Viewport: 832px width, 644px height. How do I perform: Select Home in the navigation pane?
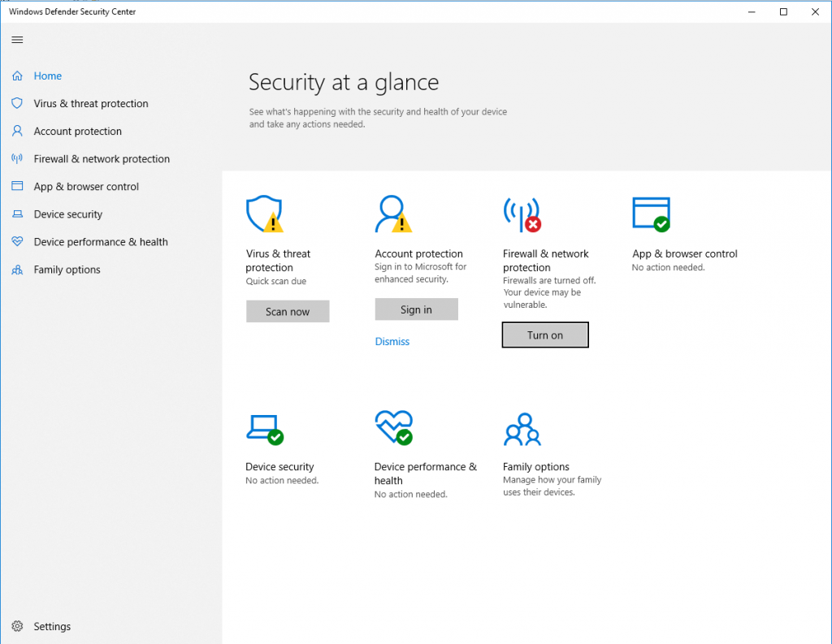[48, 76]
